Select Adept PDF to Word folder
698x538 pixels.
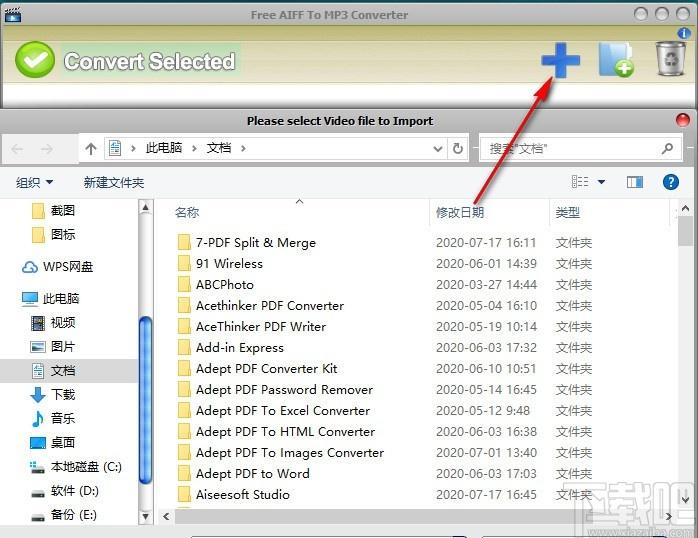[x=252, y=473]
